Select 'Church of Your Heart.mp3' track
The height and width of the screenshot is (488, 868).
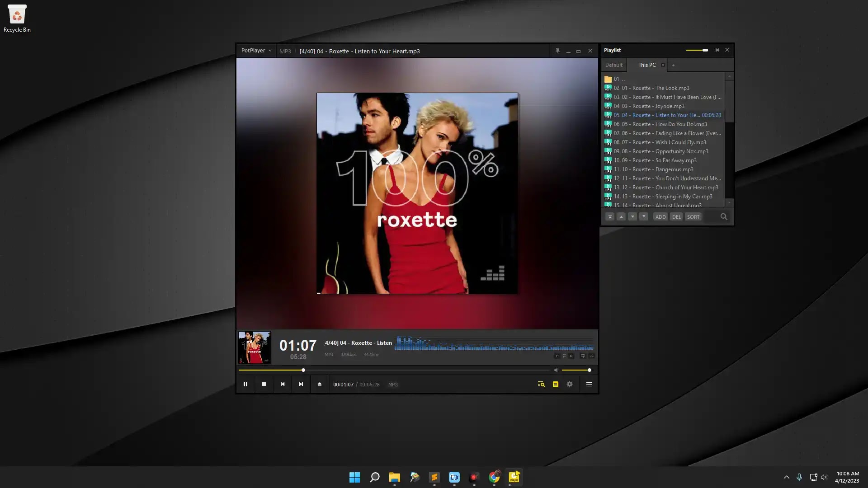pos(663,188)
